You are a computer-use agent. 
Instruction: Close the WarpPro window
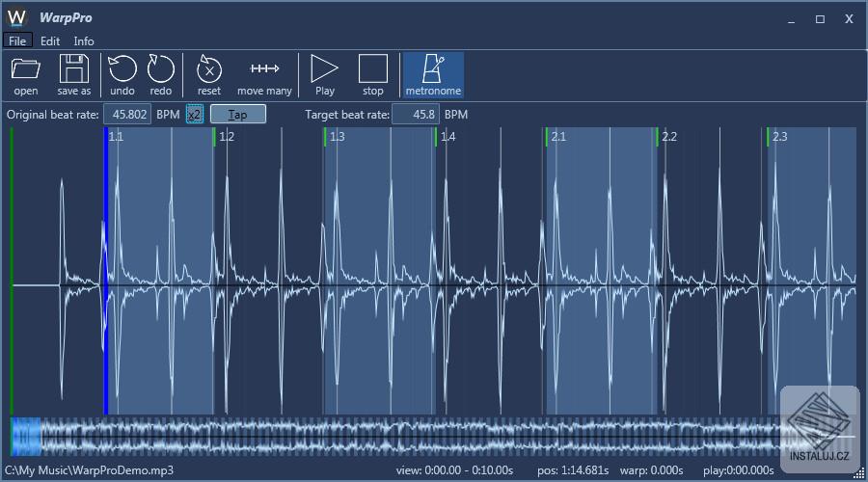pyautogui.click(x=849, y=19)
